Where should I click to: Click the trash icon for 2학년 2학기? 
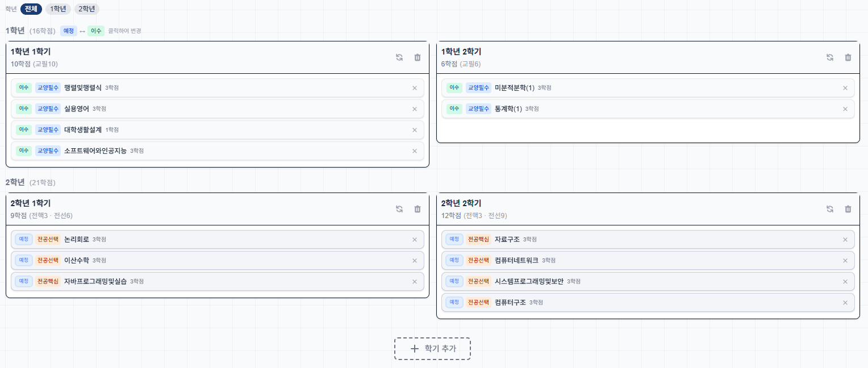(848, 209)
